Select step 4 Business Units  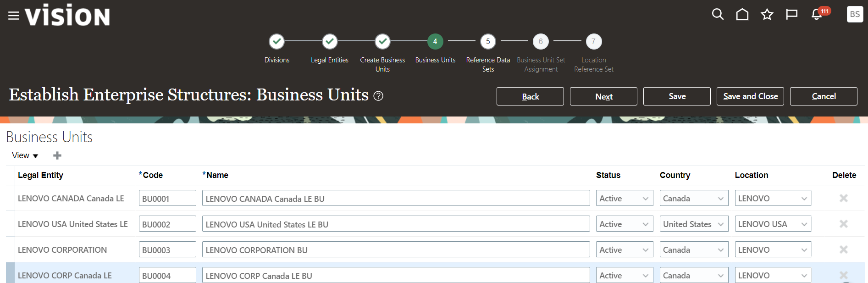pyautogui.click(x=435, y=42)
